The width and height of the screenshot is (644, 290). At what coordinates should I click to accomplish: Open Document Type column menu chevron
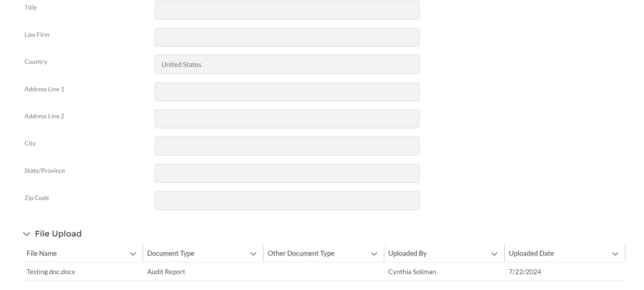[253, 254]
